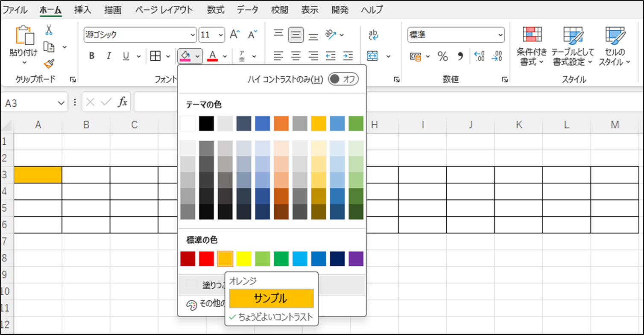Viewport: 644px width, 335px height.
Task: Decrease font size with the small A icon
Action: coord(253,35)
